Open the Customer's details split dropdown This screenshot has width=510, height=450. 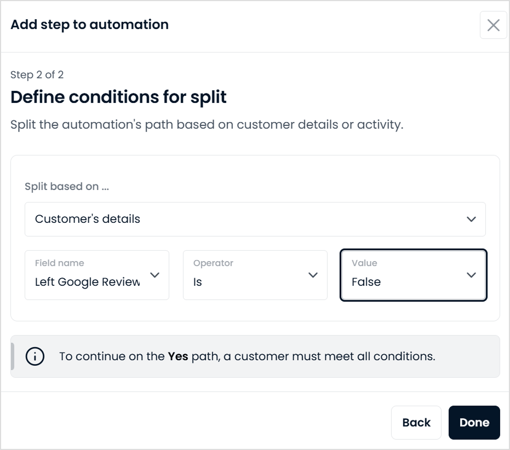255,219
